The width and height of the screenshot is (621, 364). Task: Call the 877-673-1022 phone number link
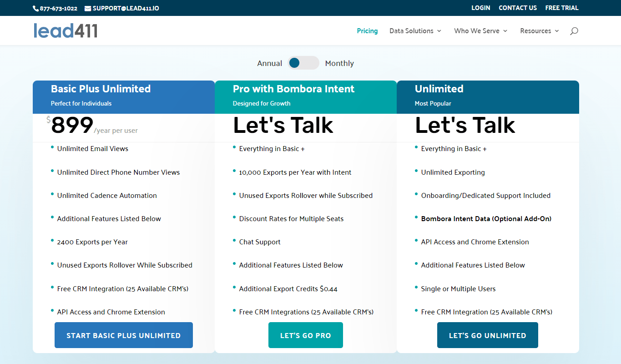click(x=59, y=8)
